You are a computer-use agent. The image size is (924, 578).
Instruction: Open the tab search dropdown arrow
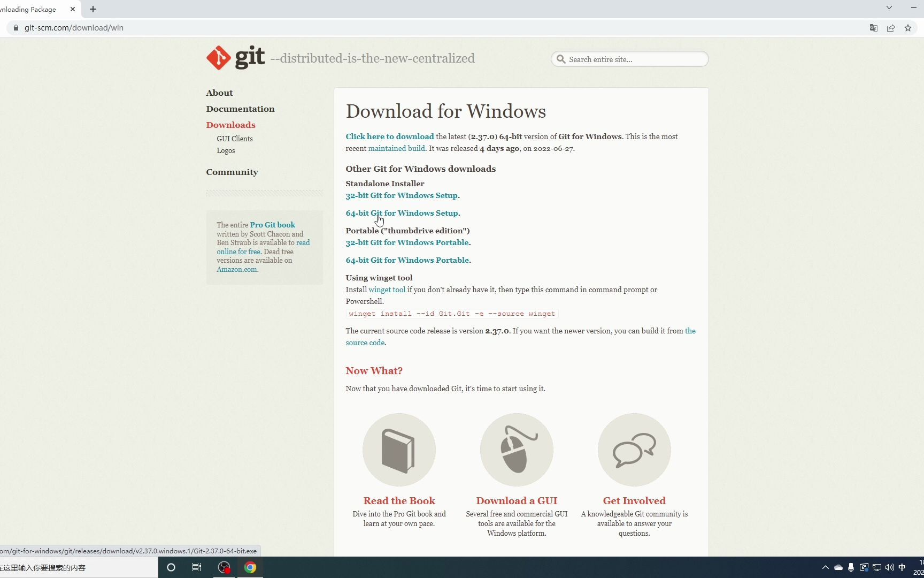coord(889,7)
